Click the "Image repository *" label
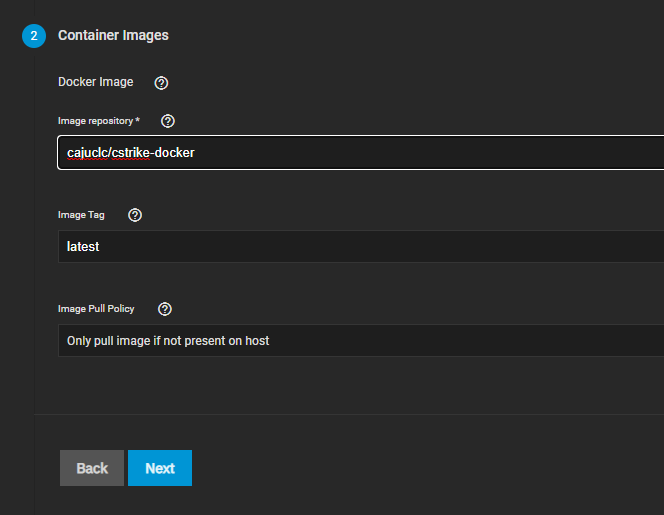The width and height of the screenshot is (664, 515). [x=98, y=121]
